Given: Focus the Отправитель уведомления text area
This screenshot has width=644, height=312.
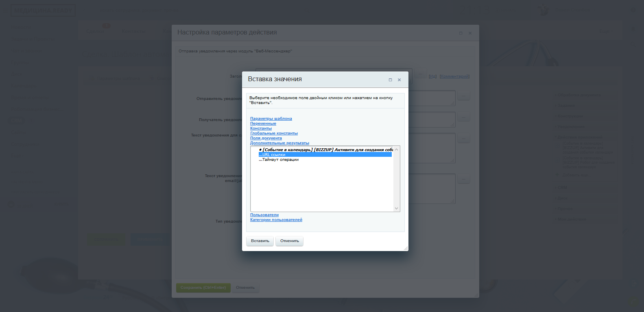Looking at the screenshot, I should pos(432,98).
